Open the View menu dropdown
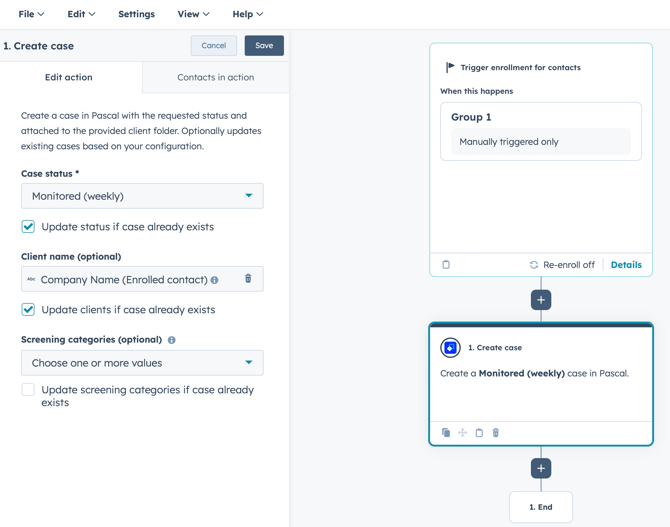 tap(193, 14)
